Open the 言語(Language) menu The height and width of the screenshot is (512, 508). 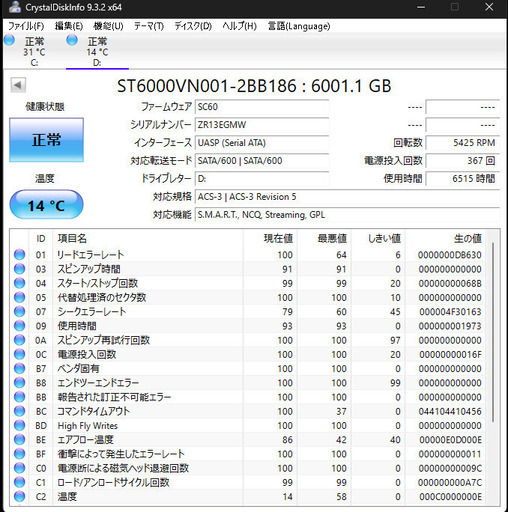point(299,26)
